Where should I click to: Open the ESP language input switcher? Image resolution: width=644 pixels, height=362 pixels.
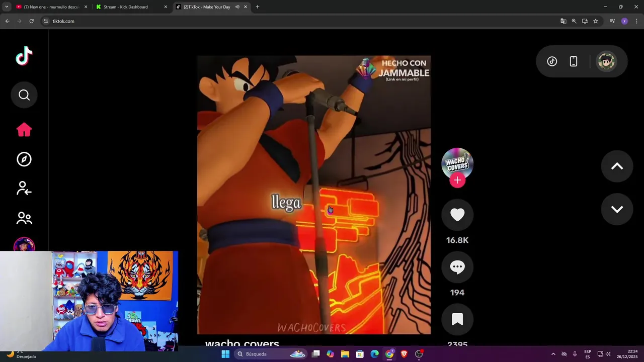tap(587, 354)
